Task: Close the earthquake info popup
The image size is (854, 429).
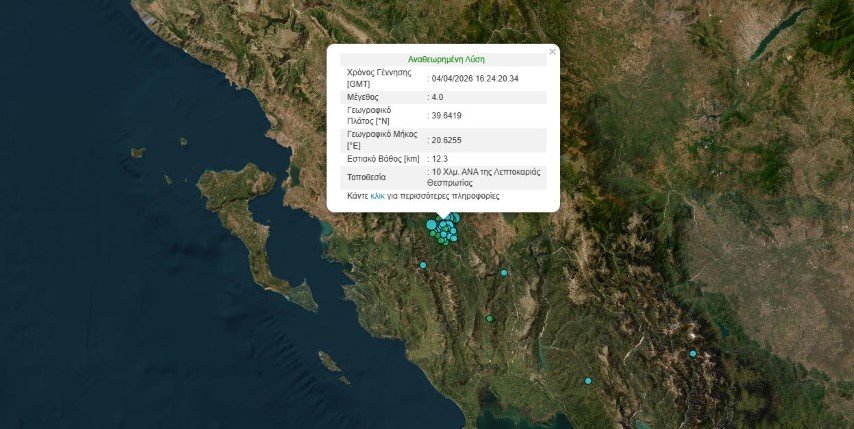Action: 551,51
